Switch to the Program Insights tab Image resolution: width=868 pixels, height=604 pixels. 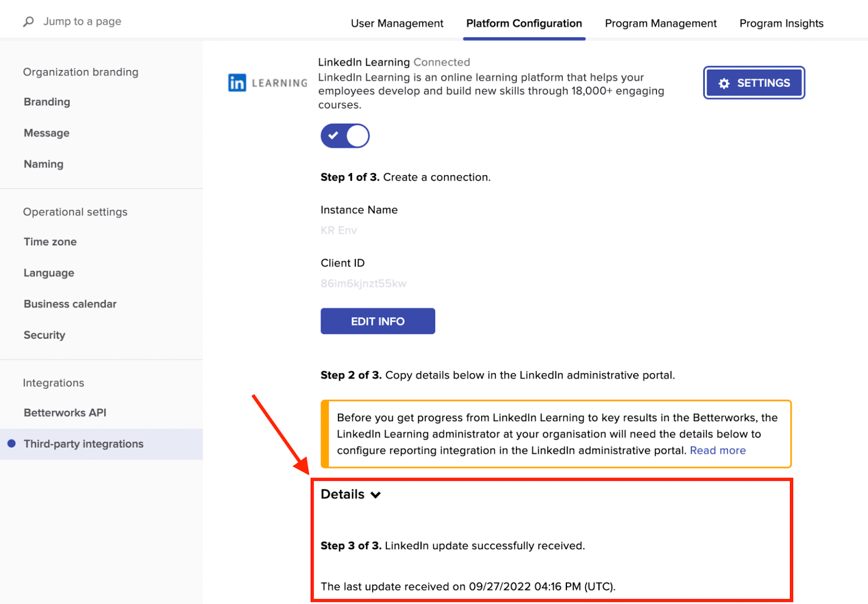click(781, 23)
